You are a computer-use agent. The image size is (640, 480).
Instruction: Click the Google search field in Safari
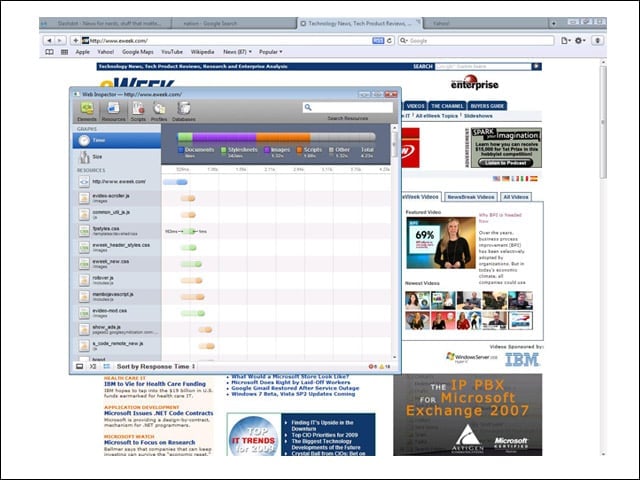(x=476, y=40)
